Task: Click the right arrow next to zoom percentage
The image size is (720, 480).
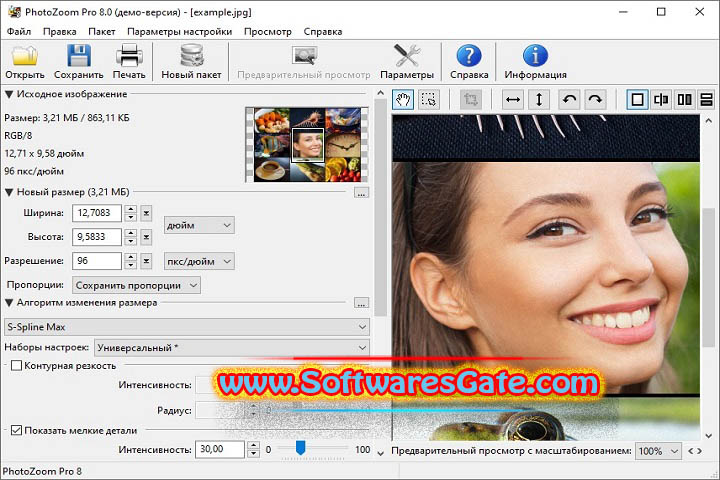Action: click(x=699, y=451)
